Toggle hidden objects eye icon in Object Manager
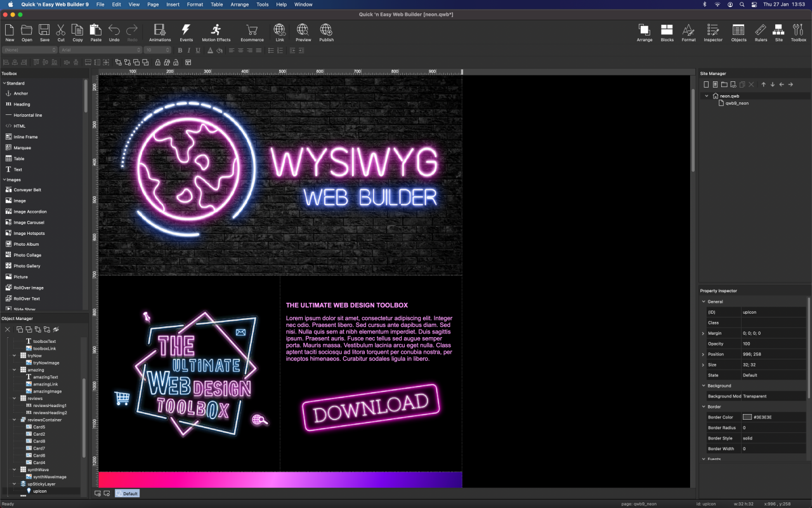Viewport: 812px width, 508px height. point(56,330)
